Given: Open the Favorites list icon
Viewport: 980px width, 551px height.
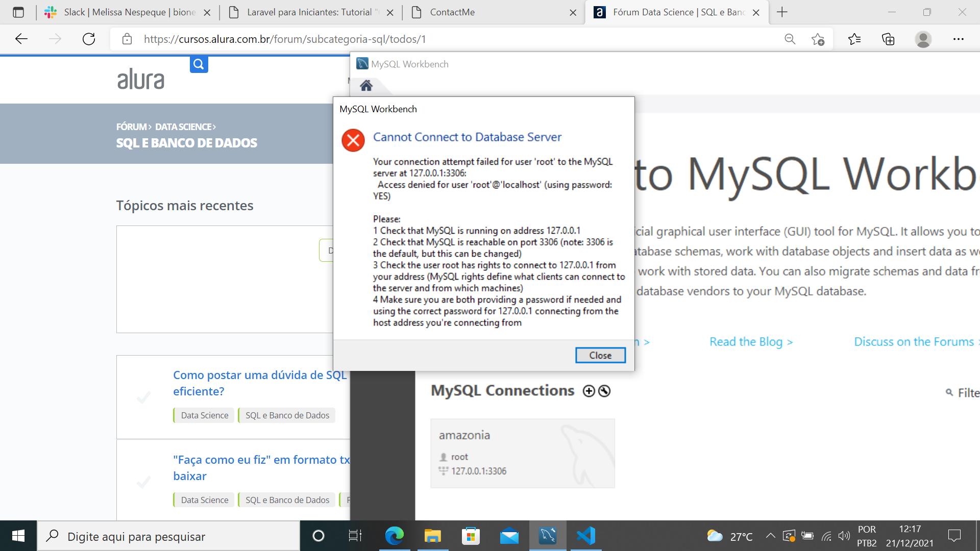Looking at the screenshot, I should click(854, 39).
